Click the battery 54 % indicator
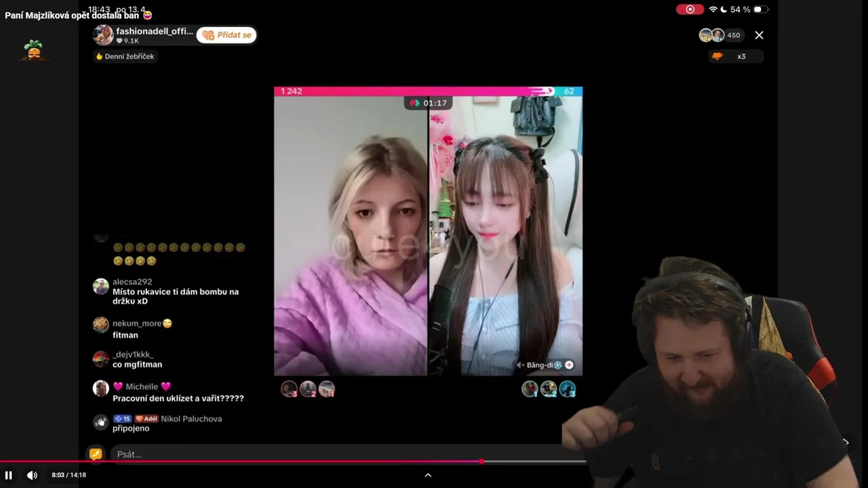The width and height of the screenshot is (868, 488). click(749, 9)
